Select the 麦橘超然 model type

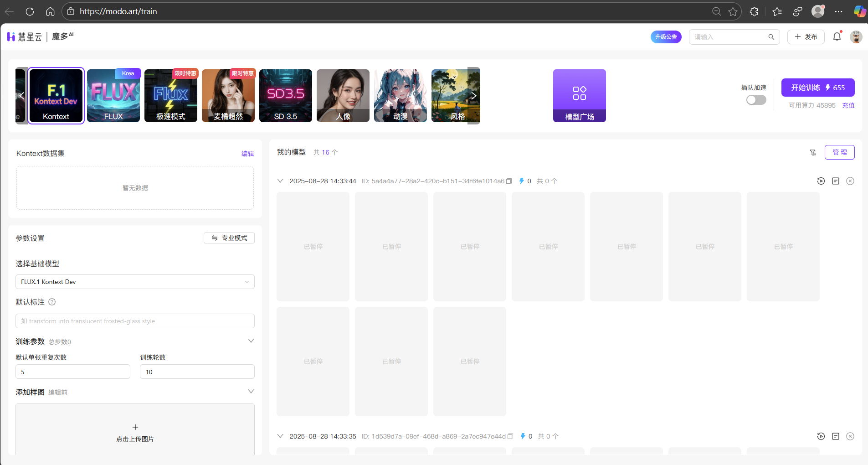tap(228, 96)
